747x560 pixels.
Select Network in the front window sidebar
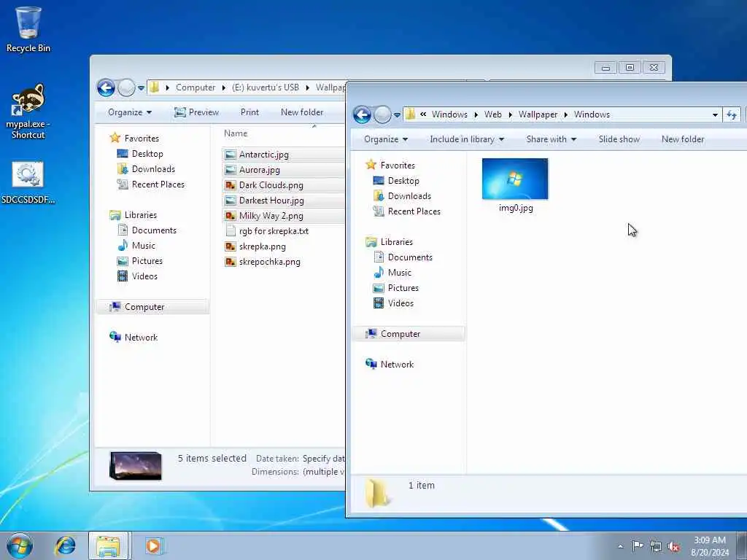pyautogui.click(x=397, y=365)
